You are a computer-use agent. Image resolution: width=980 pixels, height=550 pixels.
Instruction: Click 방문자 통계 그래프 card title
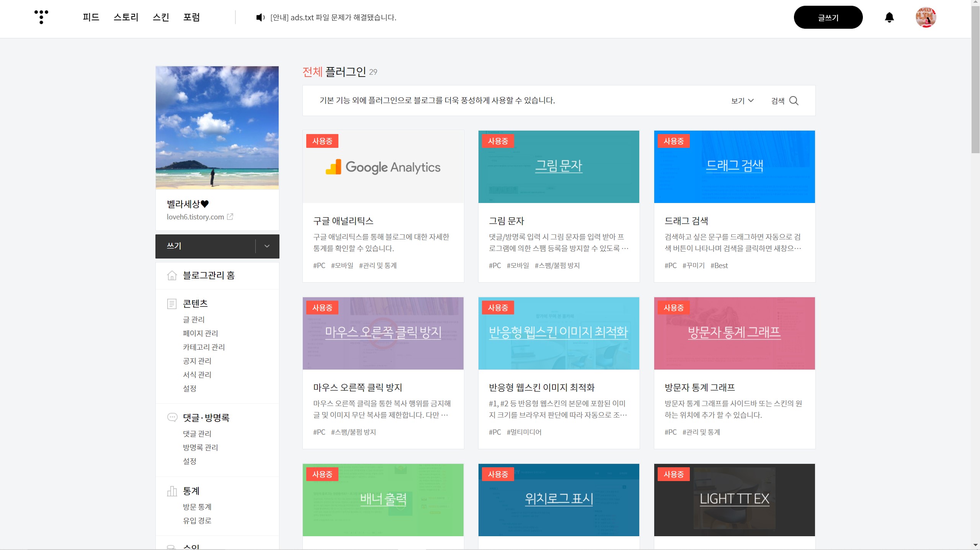700,388
